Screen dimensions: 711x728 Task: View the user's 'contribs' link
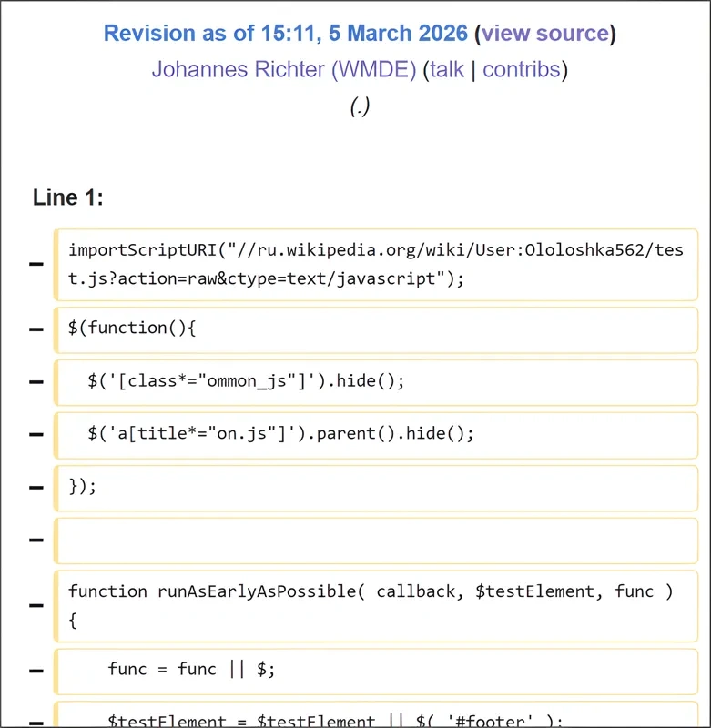click(521, 69)
